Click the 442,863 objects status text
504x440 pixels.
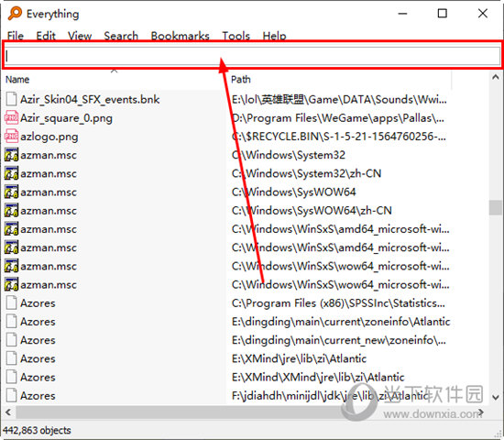(37, 430)
